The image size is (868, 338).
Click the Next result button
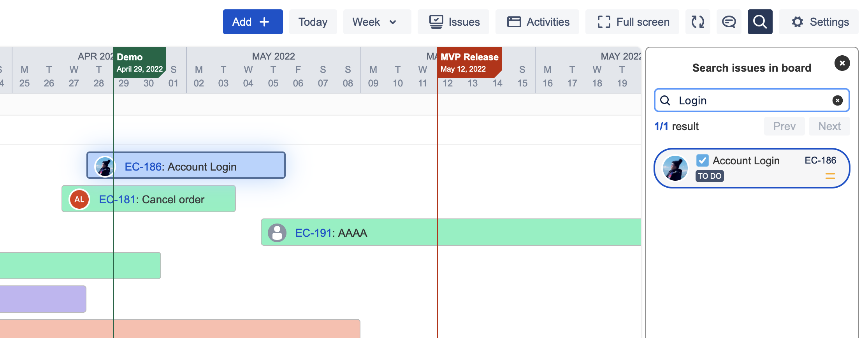pos(829,126)
